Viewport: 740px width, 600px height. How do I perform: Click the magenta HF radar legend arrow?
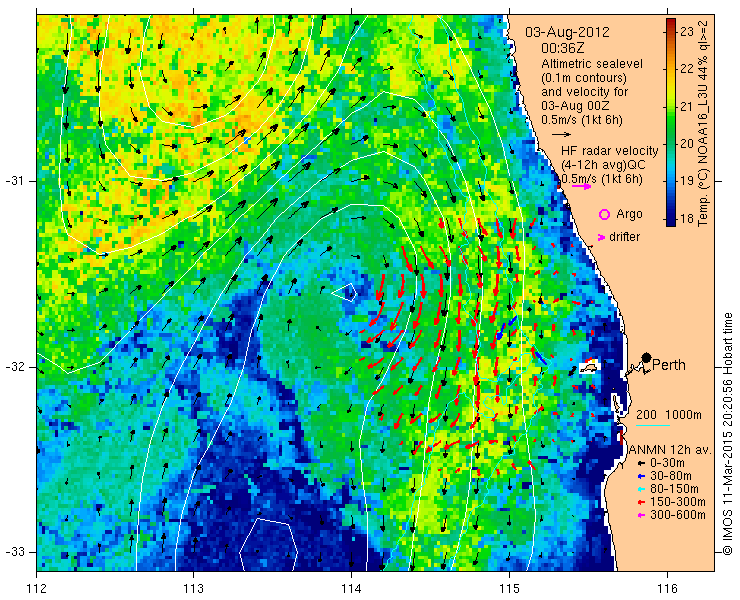tap(581, 186)
